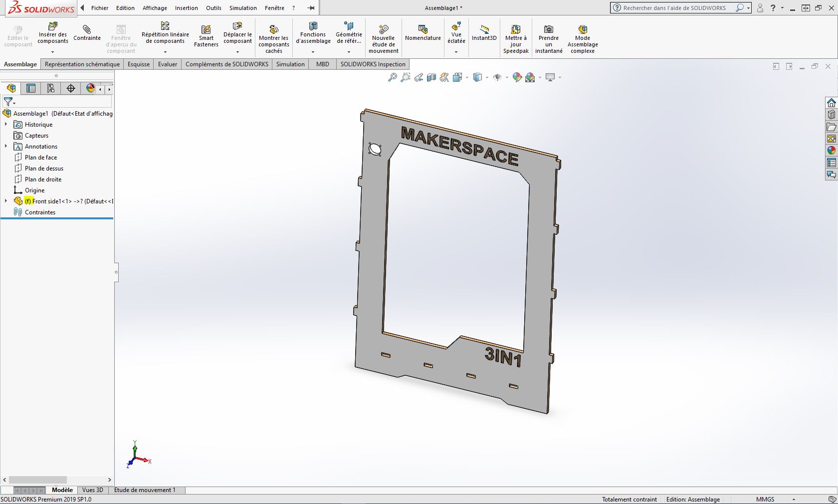
Task: Switch to the Evaluer tab
Action: coord(168,64)
